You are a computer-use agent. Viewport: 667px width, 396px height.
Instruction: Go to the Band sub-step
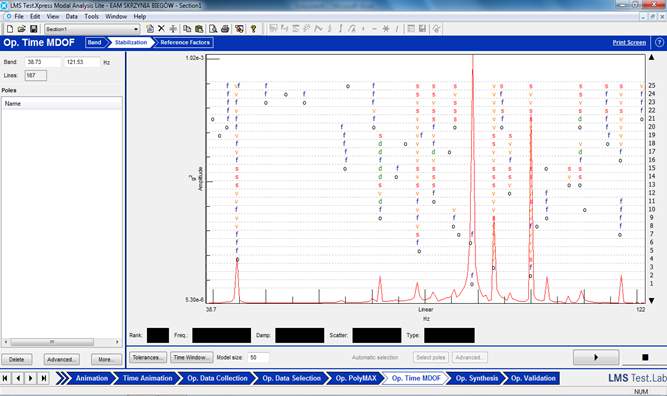click(x=95, y=43)
